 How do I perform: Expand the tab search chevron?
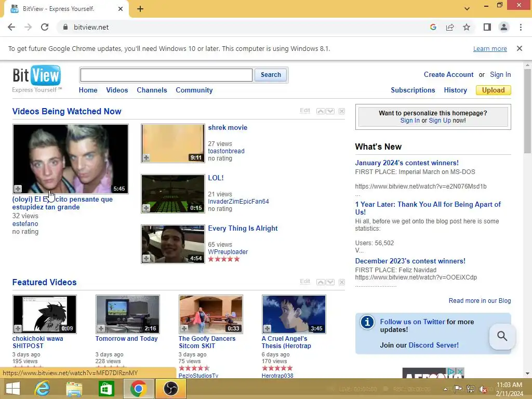467,9
